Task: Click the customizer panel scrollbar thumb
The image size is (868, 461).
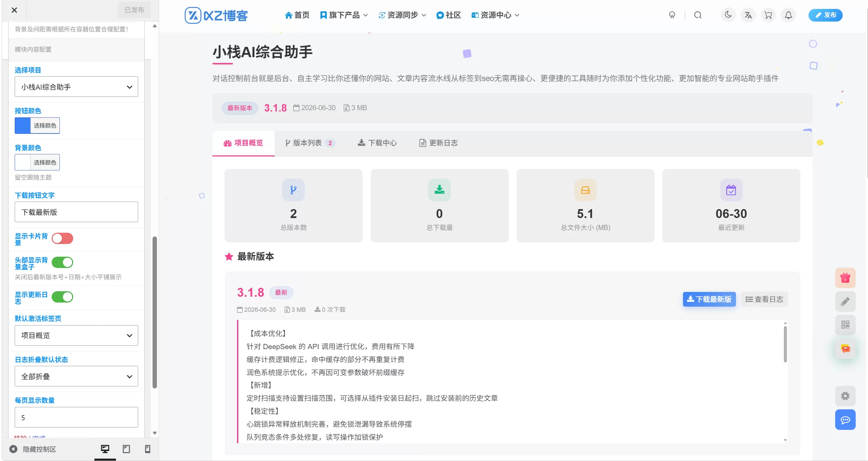Action: point(155,312)
